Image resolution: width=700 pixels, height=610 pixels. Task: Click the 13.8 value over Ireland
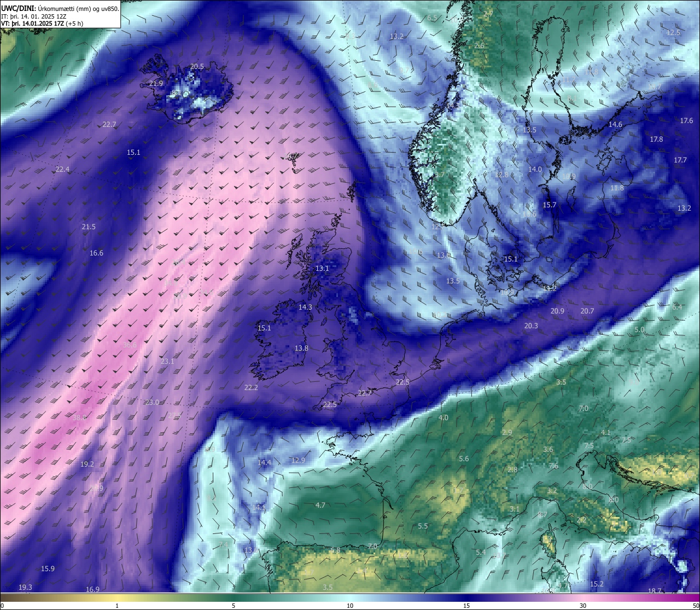click(x=301, y=348)
